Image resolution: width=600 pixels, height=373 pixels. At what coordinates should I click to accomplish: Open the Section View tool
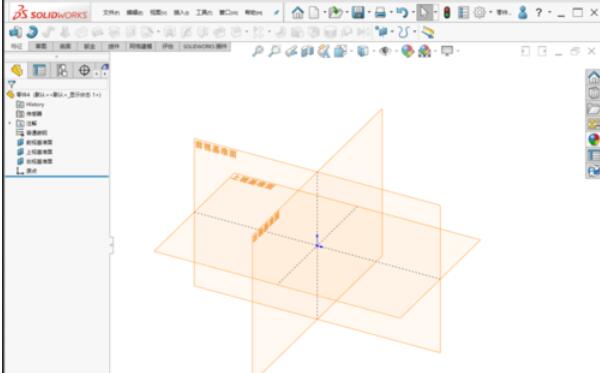point(307,51)
